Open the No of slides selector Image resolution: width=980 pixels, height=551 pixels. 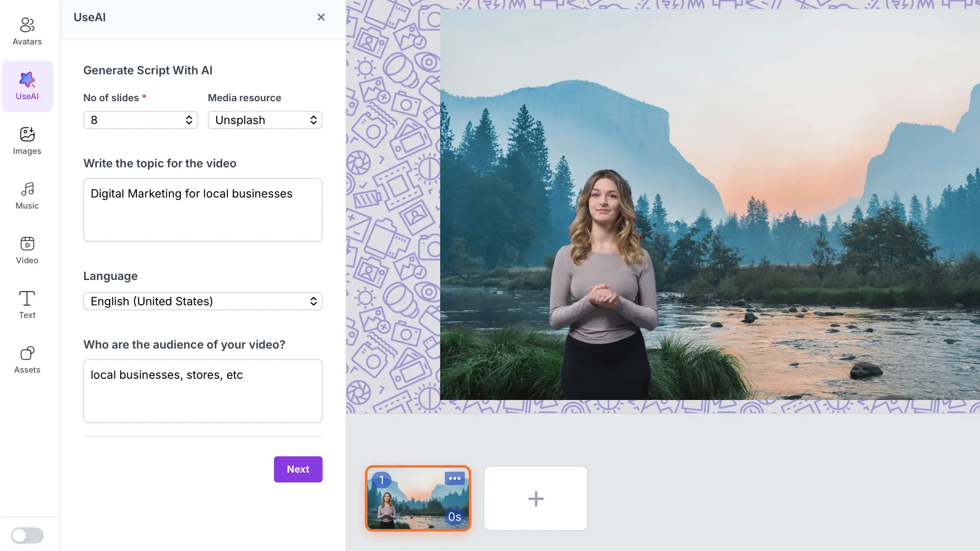[140, 120]
